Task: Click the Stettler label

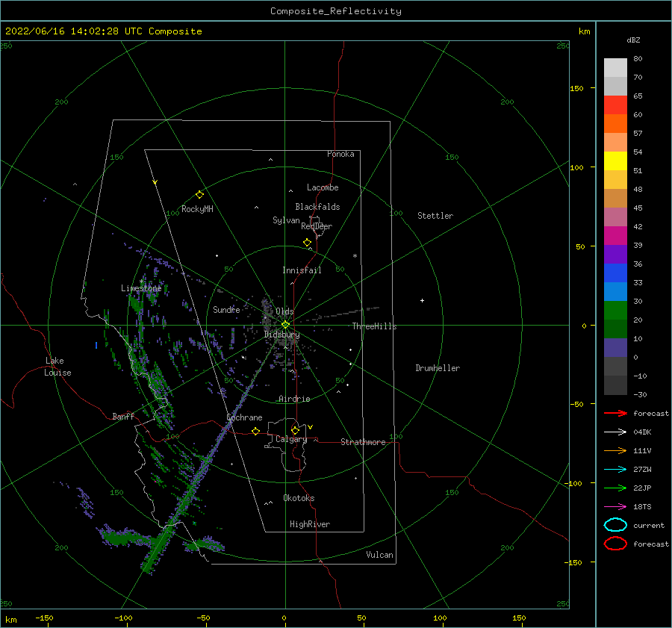Action: coord(435,216)
